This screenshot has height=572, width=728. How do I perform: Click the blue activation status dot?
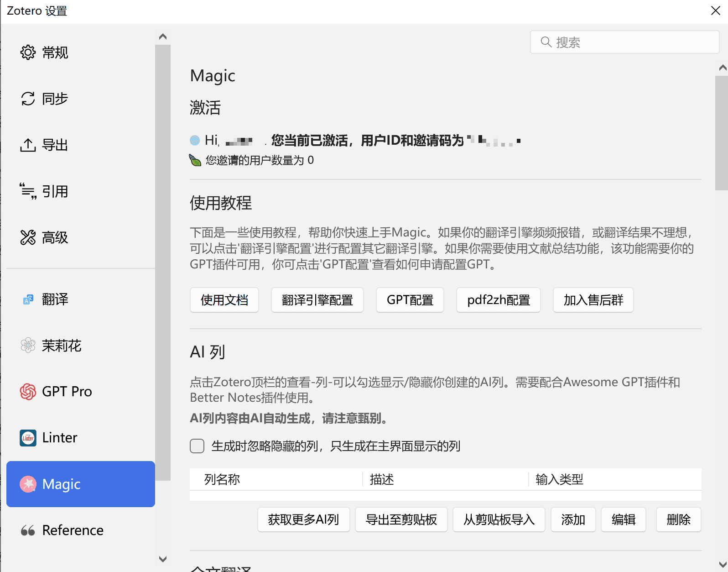[x=195, y=140]
